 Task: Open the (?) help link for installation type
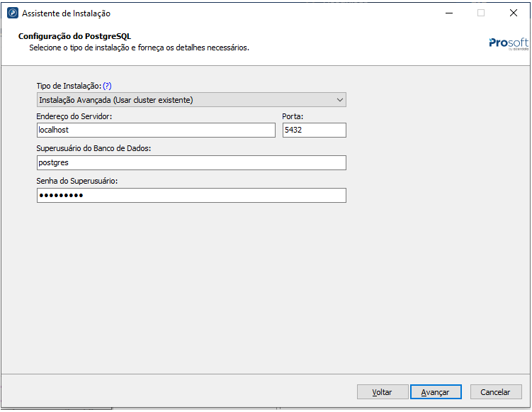108,86
